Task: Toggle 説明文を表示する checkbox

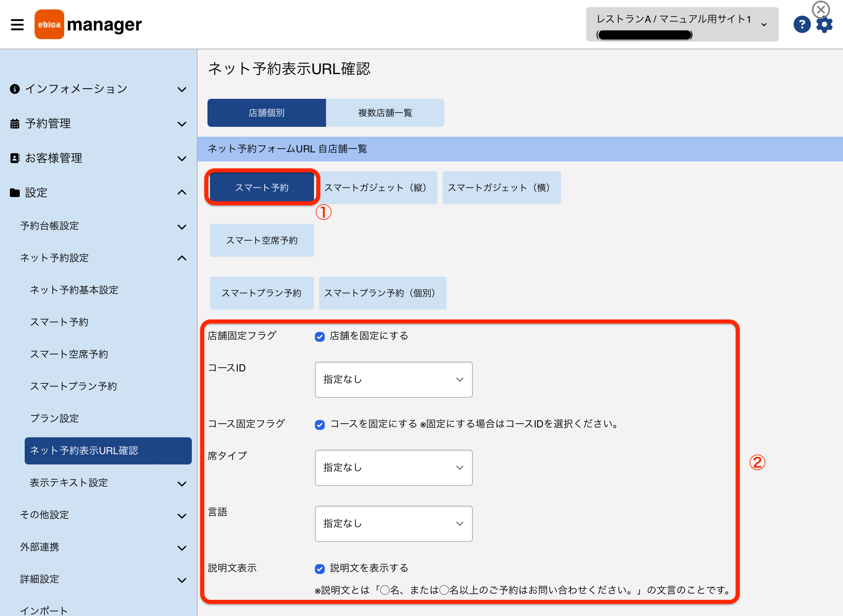Action: pyautogui.click(x=320, y=569)
